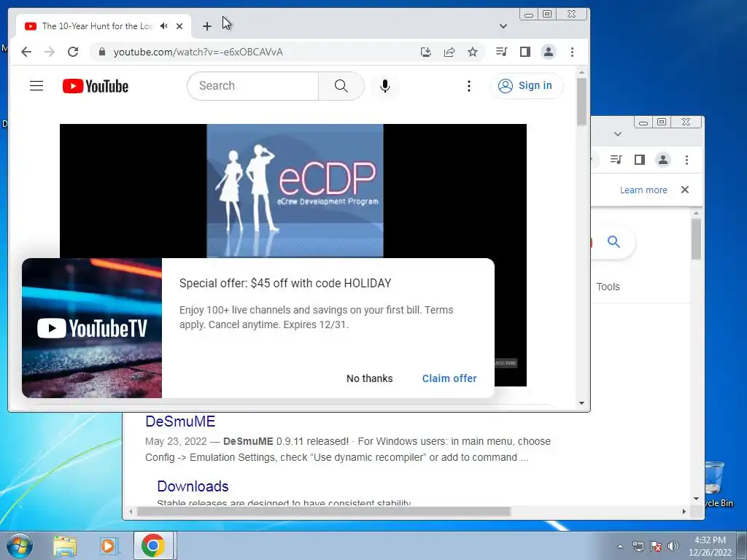Image resolution: width=747 pixels, height=560 pixels.
Task: Open the Windows Start menu
Action: coord(20,545)
